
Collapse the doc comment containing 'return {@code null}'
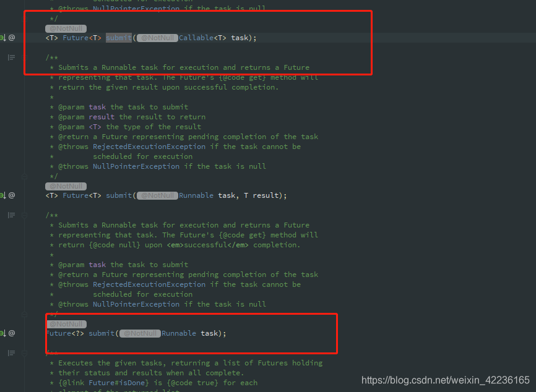(x=24, y=215)
